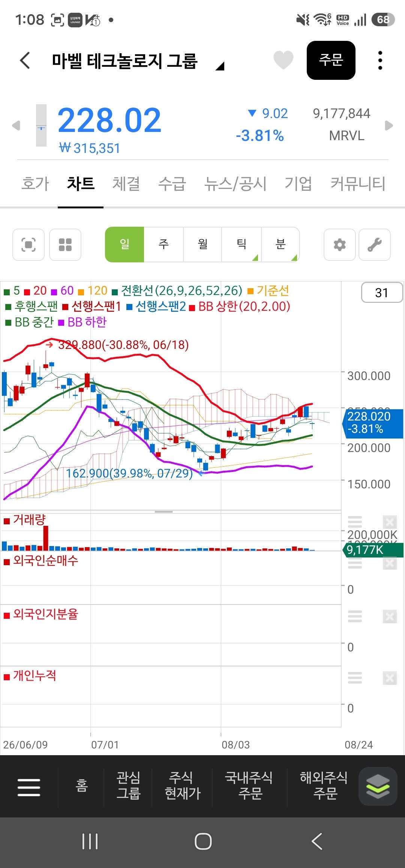Open the 체결 tab
The width and height of the screenshot is (405, 868).
[126, 184]
